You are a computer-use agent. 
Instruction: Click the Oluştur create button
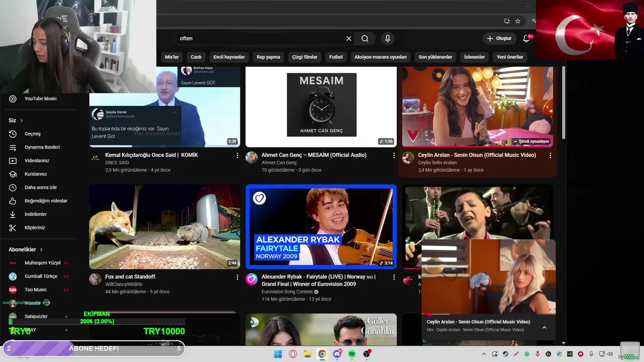[x=499, y=38]
